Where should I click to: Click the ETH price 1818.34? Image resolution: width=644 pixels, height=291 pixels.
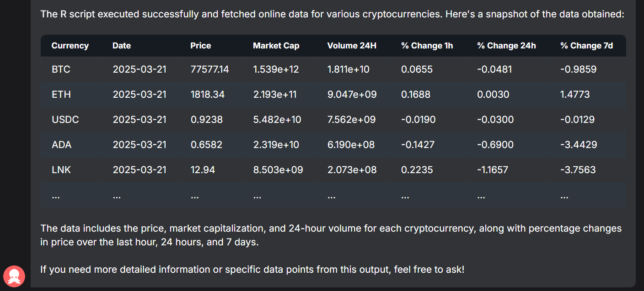click(208, 95)
